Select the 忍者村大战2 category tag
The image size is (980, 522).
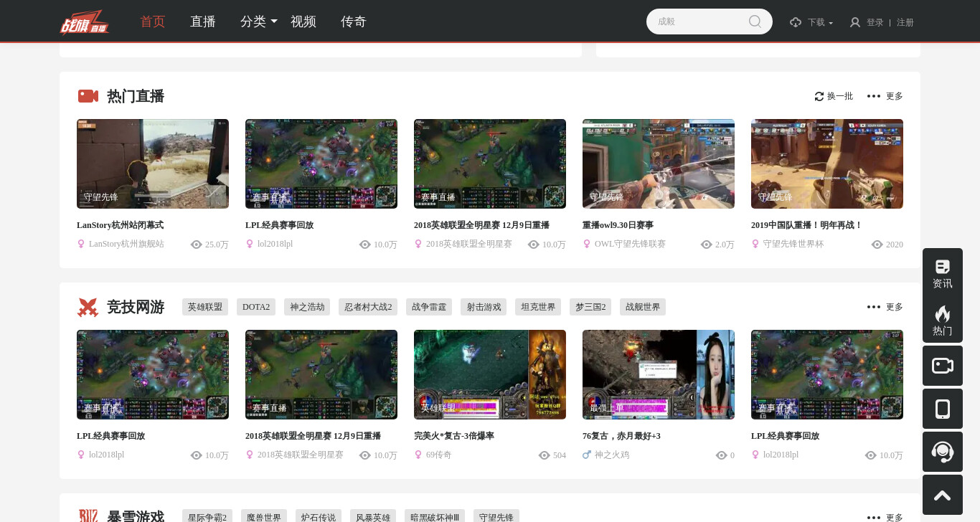click(368, 307)
